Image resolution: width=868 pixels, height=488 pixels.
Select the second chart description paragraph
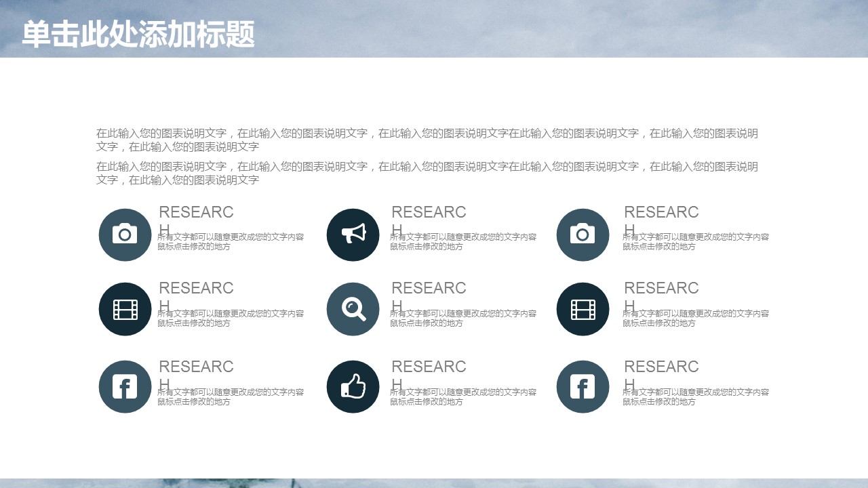[x=427, y=173]
